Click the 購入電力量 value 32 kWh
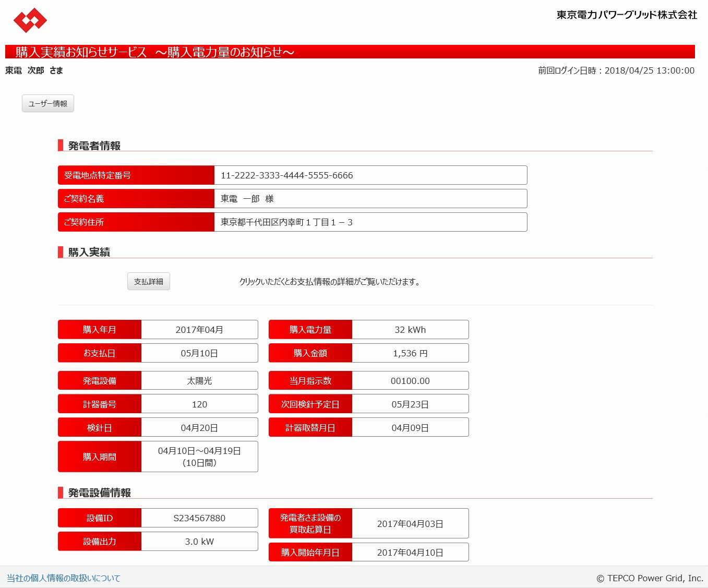The image size is (708, 588). pyautogui.click(x=410, y=330)
